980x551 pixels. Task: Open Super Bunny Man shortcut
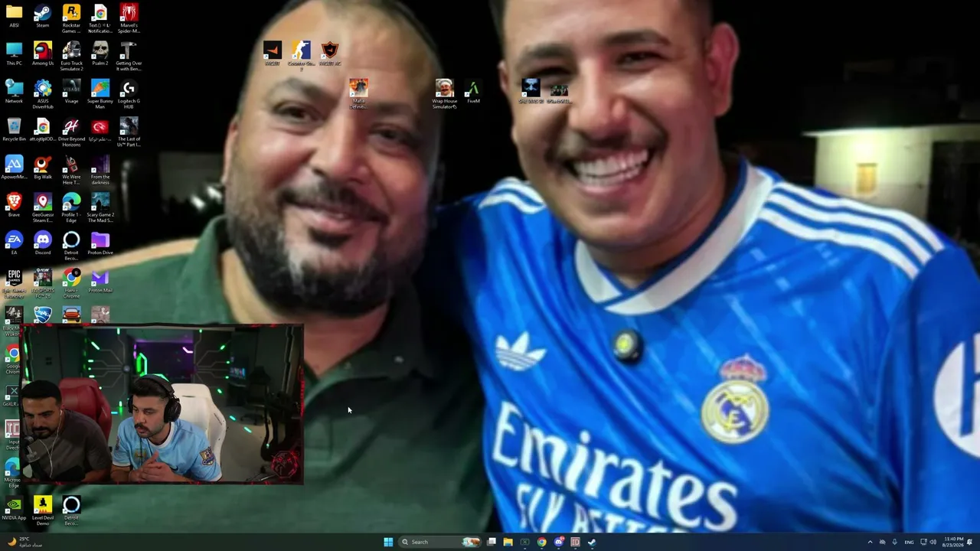coord(100,94)
